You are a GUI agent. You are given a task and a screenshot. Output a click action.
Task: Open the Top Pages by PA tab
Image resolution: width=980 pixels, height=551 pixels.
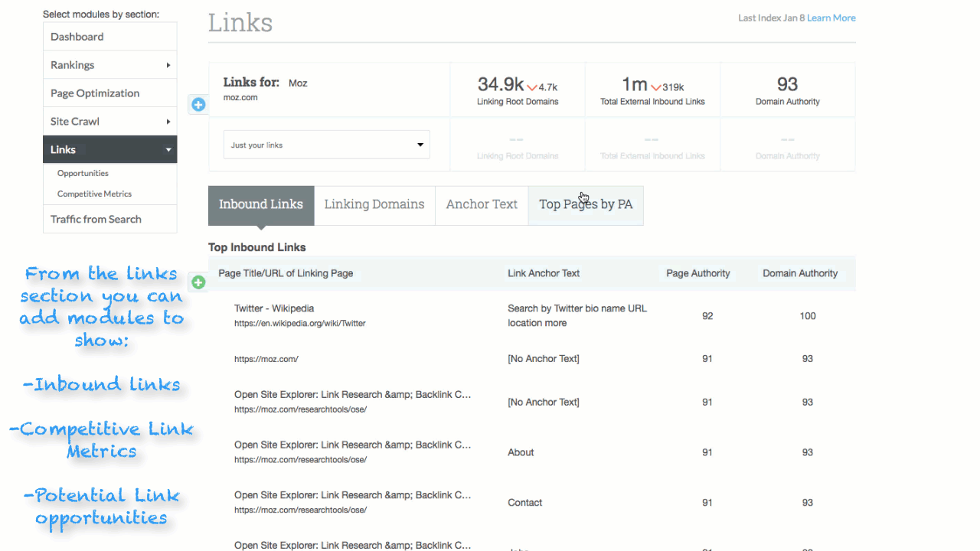(x=586, y=204)
